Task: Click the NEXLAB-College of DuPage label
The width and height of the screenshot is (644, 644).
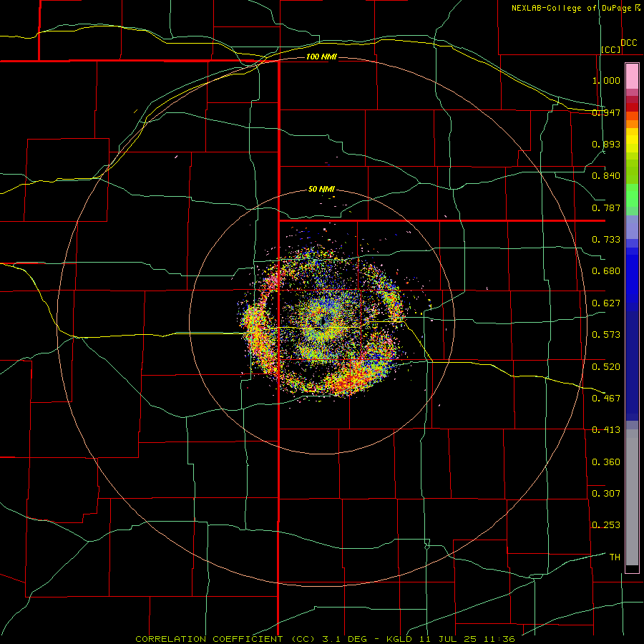Action: click(571, 8)
